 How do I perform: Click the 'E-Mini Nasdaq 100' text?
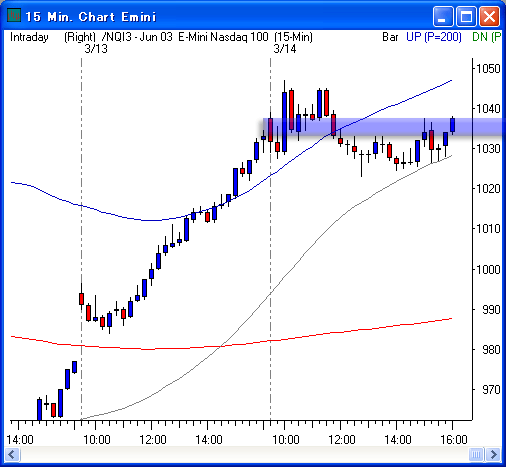(223, 37)
